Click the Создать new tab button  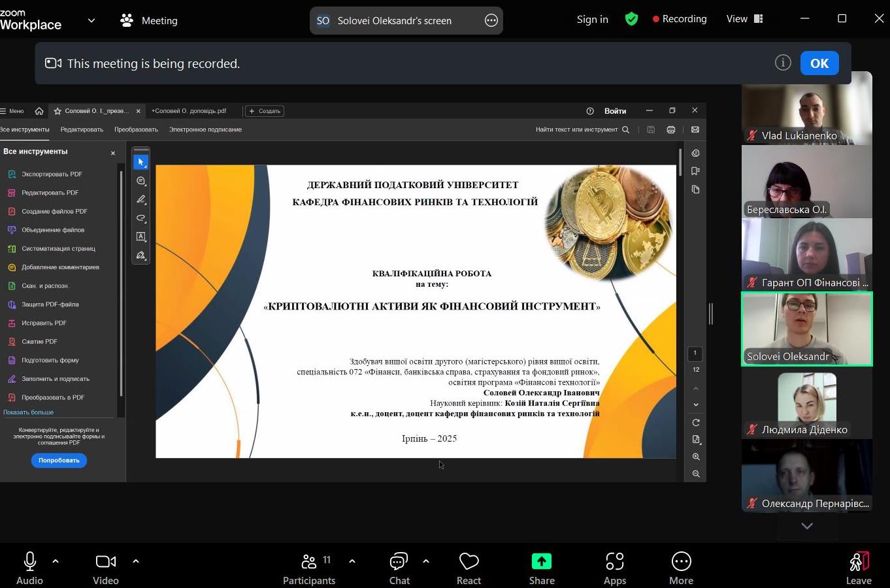[265, 111]
